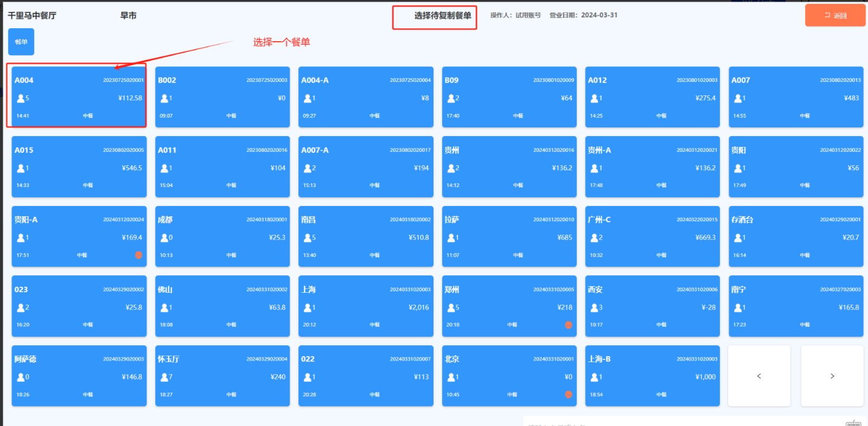Viewport: 868px width, 426px height.
Task: Click the printer icon on 贵阳-A order
Action: pos(138,255)
